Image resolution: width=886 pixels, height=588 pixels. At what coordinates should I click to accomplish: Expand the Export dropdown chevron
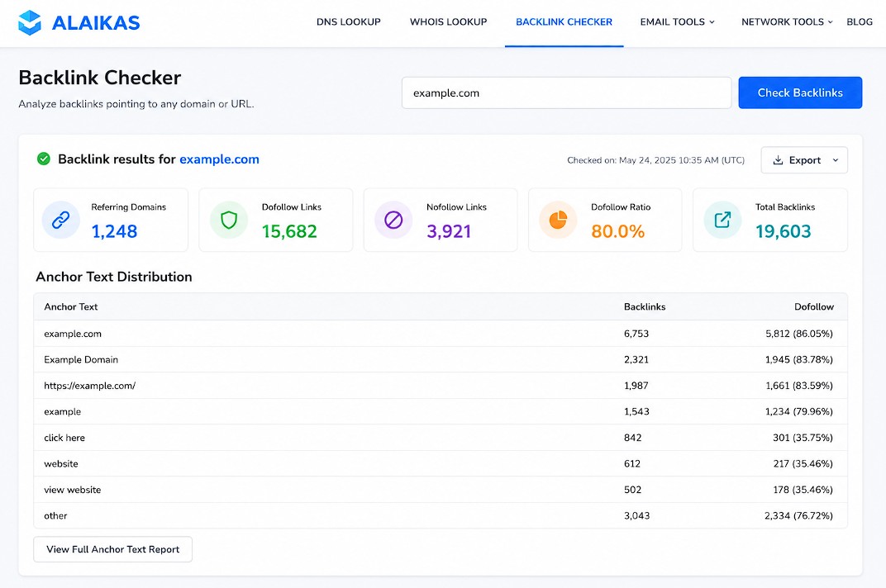point(836,160)
